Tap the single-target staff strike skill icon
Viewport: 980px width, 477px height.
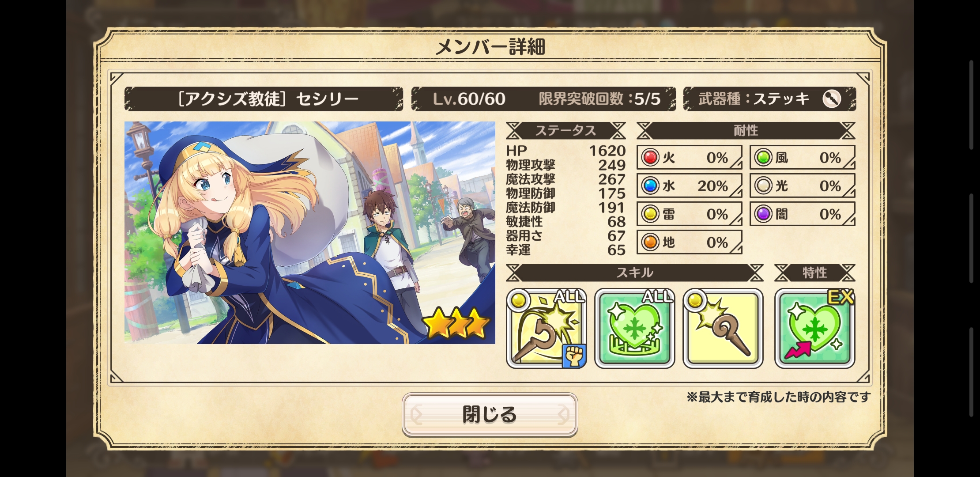723,329
